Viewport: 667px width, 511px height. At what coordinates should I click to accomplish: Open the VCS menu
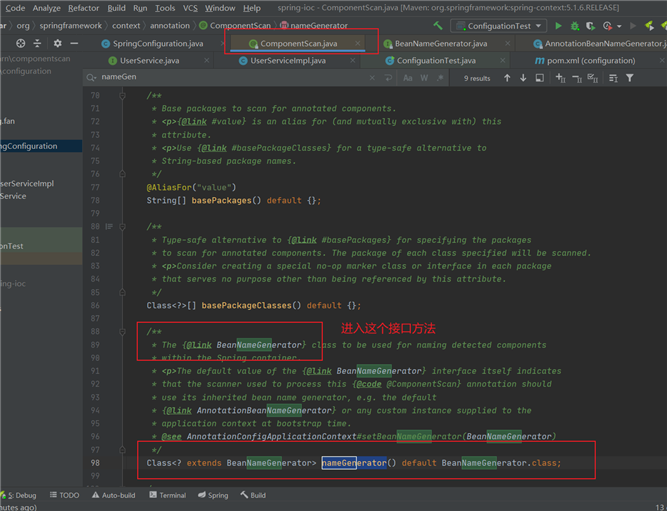190,8
